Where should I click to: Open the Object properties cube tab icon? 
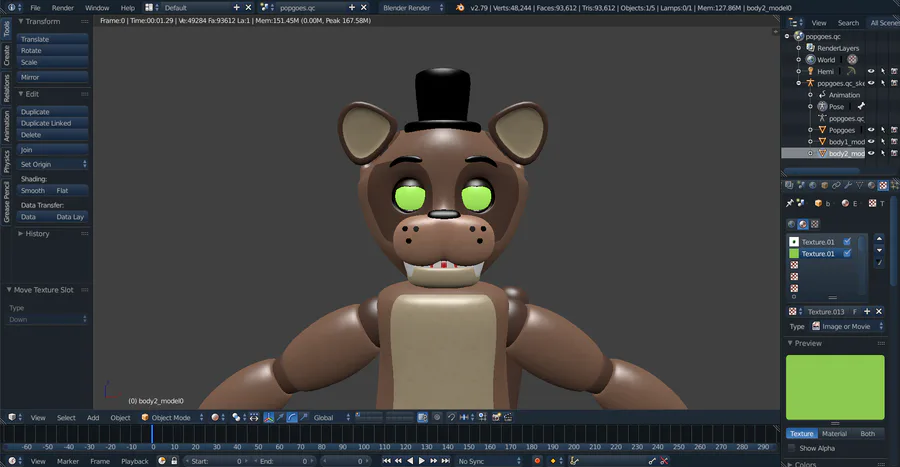[825, 185]
